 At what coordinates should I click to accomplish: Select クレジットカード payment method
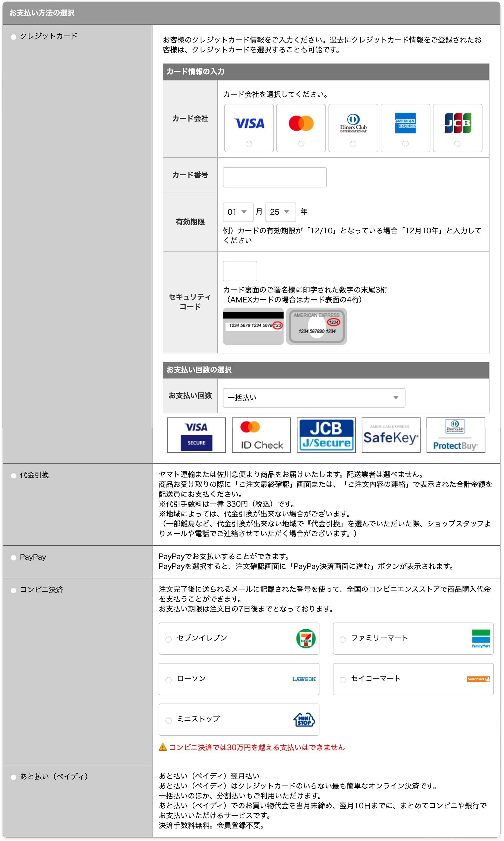(x=14, y=37)
